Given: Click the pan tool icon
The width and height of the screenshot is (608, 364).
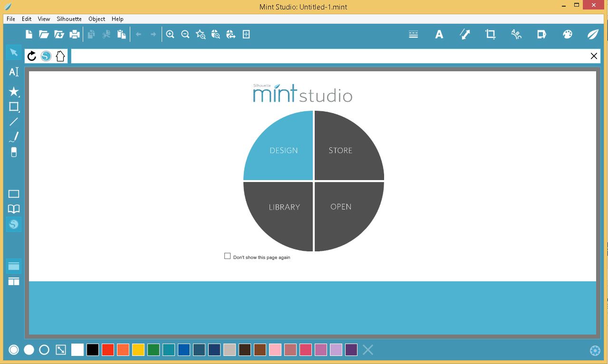Looking at the screenshot, I should [x=231, y=34].
